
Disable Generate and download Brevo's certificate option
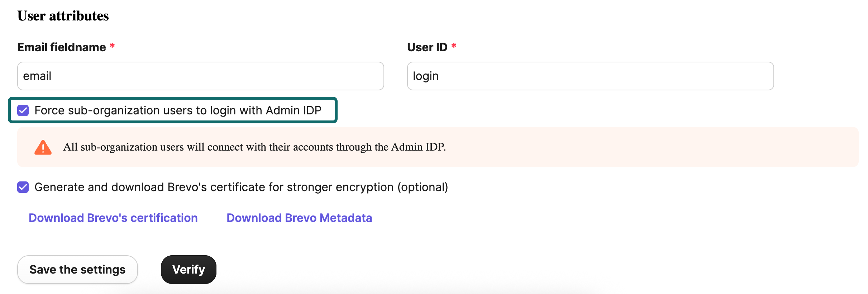pyautogui.click(x=23, y=187)
